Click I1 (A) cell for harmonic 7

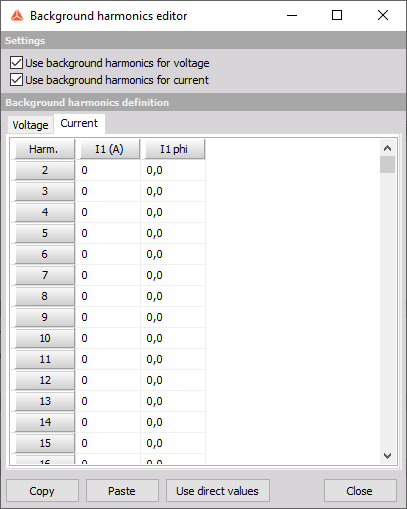[108, 275]
